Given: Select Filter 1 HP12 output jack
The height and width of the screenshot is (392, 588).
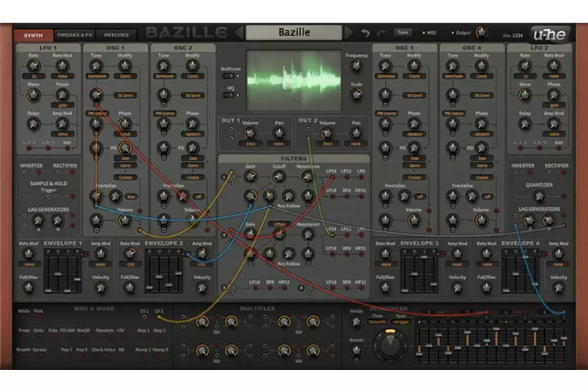Looking at the screenshot, I should (x=361, y=196).
